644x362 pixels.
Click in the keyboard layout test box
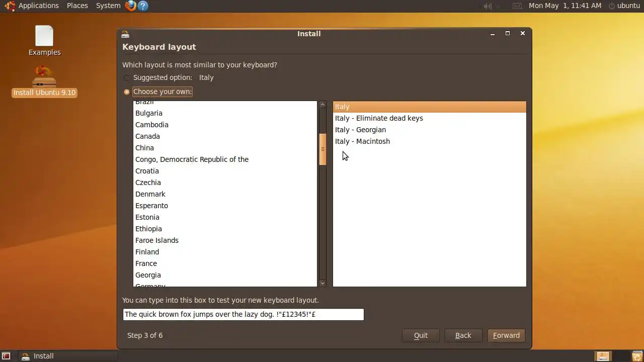244,314
